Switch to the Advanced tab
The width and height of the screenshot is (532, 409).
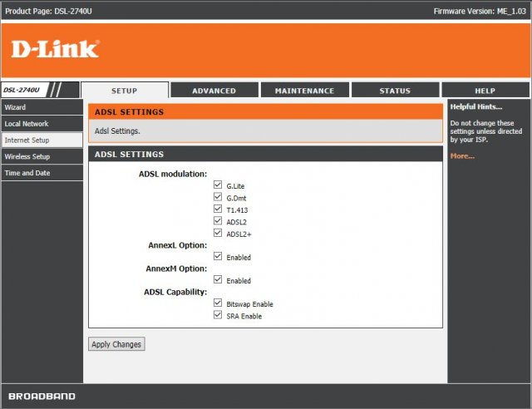[x=214, y=91]
